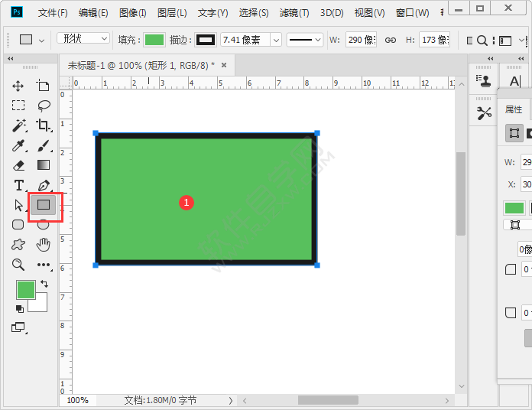Select the Eraser tool

(18, 165)
